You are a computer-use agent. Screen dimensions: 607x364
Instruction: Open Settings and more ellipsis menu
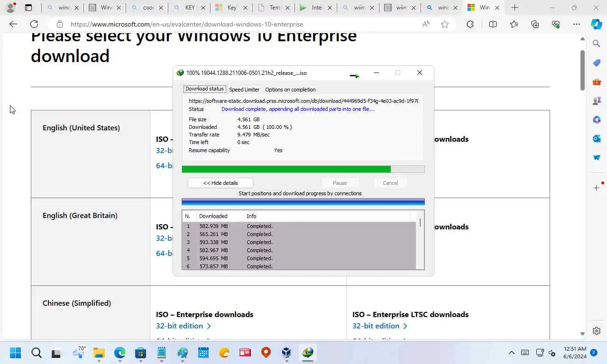[x=577, y=24]
